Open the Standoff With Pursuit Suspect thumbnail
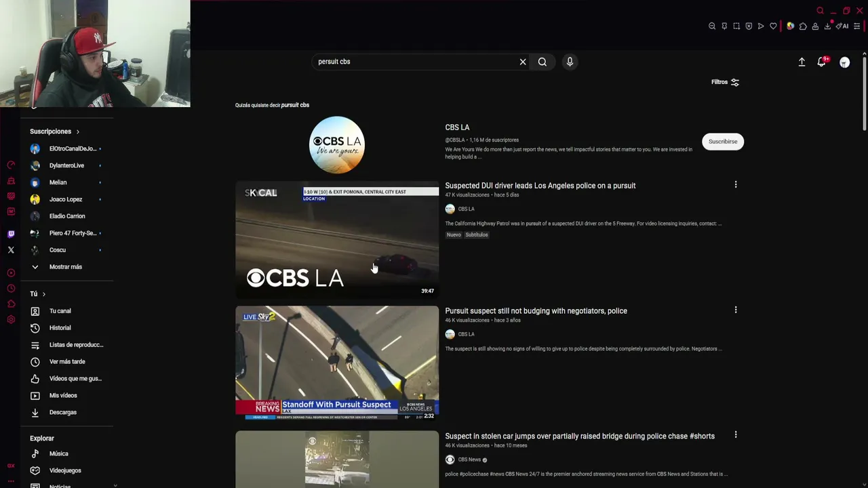868x488 pixels. point(337,363)
